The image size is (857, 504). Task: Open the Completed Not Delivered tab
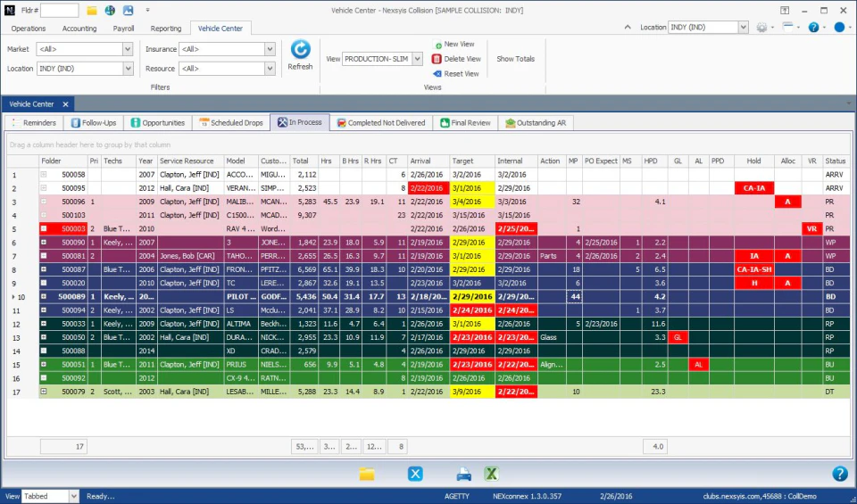point(381,122)
